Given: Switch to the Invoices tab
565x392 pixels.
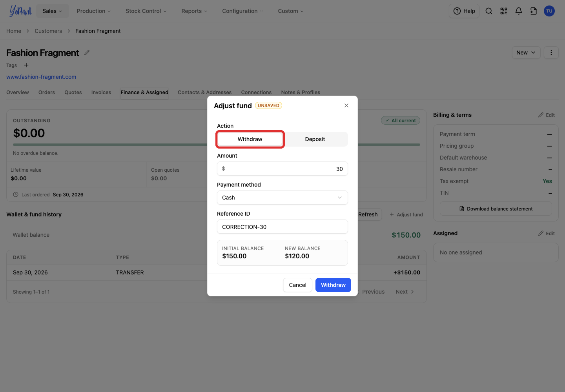Looking at the screenshot, I should pyautogui.click(x=101, y=93).
